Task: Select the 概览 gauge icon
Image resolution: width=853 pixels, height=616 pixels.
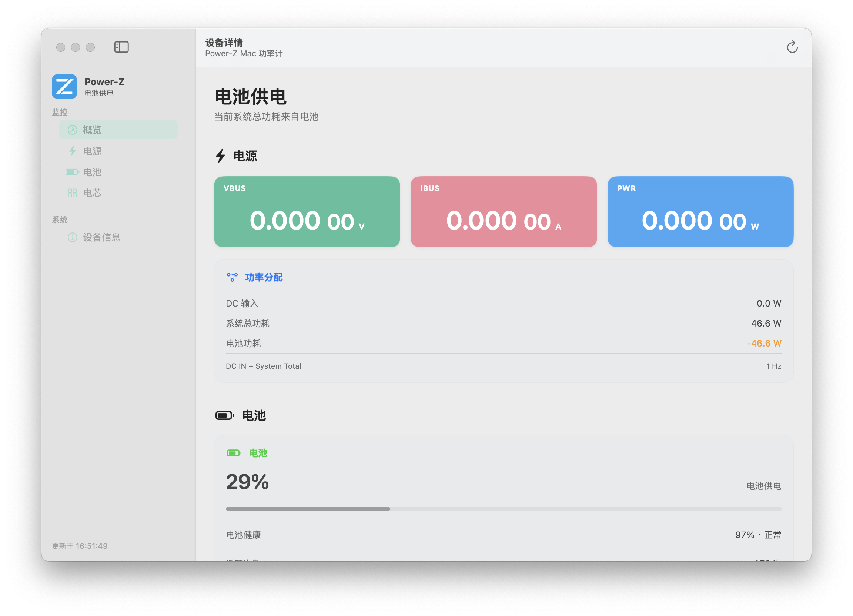Action: [72, 130]
